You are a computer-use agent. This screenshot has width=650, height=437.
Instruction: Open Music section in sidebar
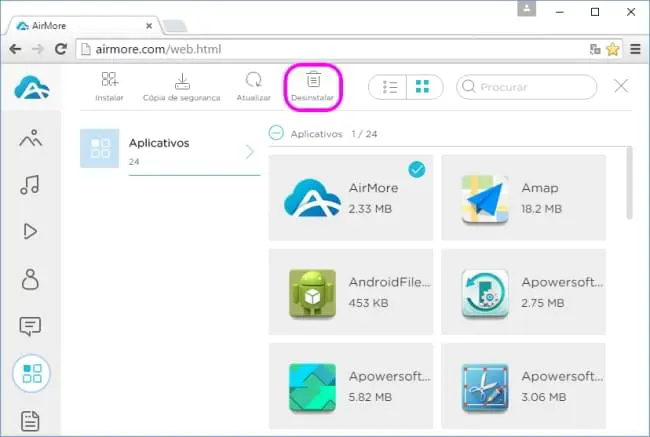point(30,185)
